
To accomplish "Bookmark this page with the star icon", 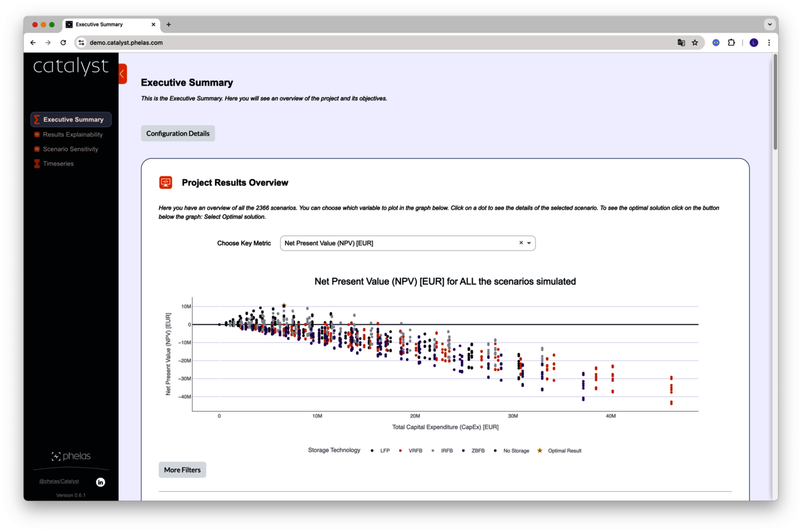I will (695, 43).
